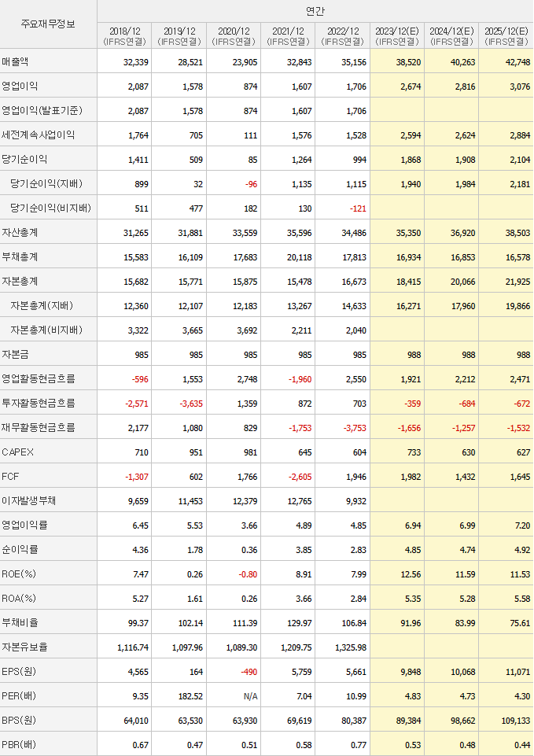The width and height of the screenshot is (534, 756).
Task: Select the 순이익률 row label
Action: [x=20, y=549]
